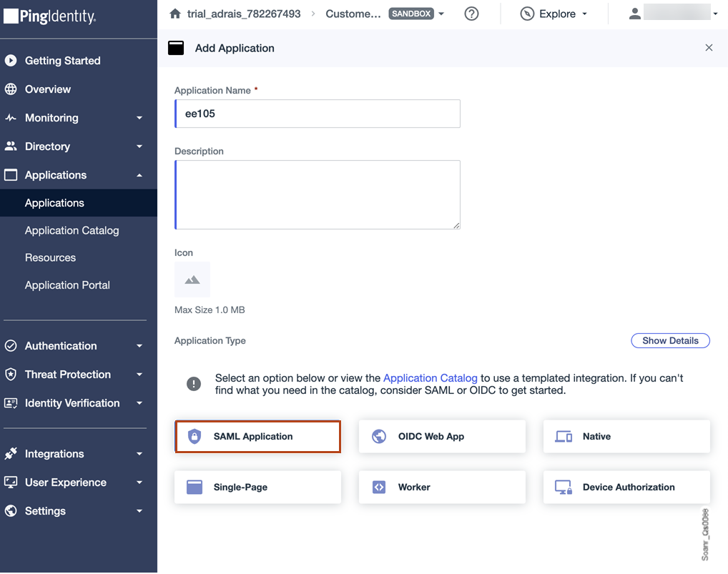Select the SAML Application option
Image resolution: width=728 pixels, height=574 pixels.
coord(257,436)
